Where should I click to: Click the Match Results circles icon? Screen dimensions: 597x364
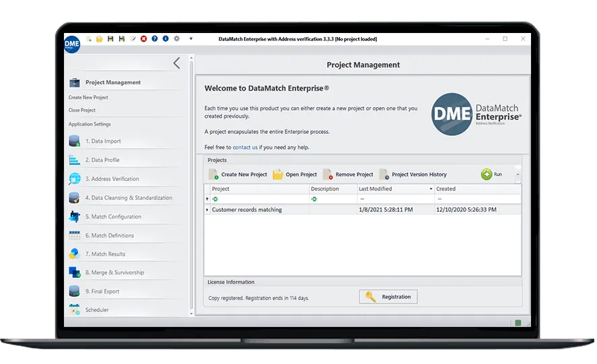click(x=75, y=254)
